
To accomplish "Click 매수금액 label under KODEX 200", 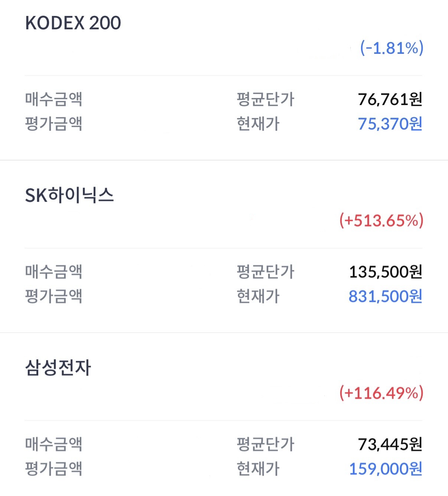I will pos(54,99).
